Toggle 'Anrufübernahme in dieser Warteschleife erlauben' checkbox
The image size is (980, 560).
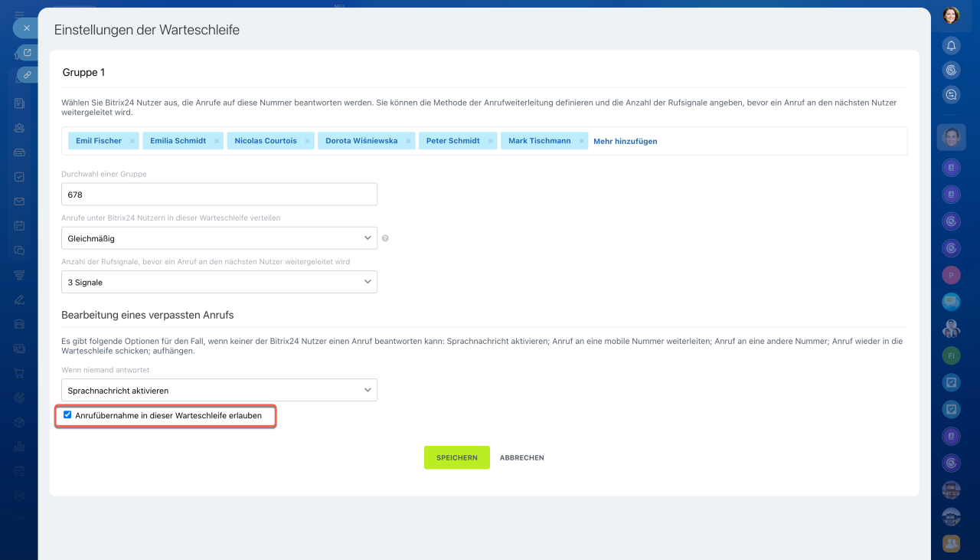67,415
